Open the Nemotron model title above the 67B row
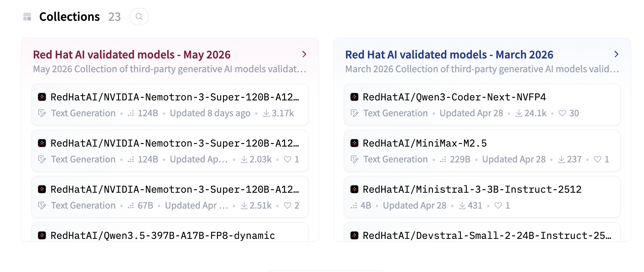 [x=175, y=189]
